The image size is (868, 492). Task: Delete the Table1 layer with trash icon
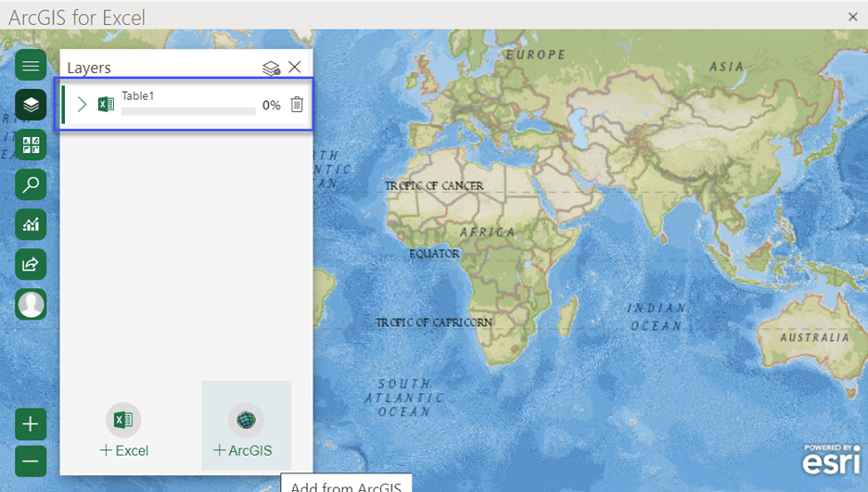click(x=297, y=104)
